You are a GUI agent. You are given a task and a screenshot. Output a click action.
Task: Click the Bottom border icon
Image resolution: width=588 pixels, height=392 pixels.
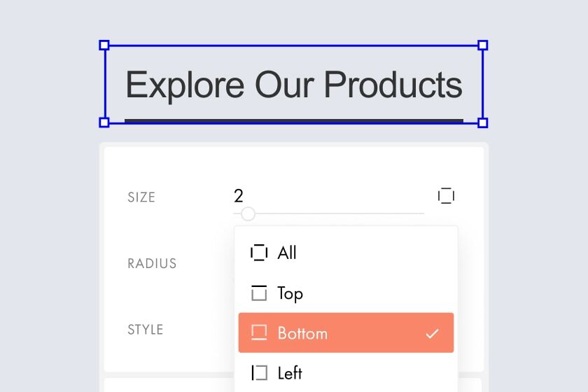[259, 332]
